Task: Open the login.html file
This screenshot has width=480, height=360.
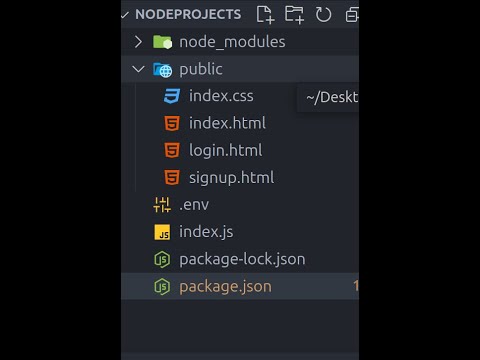Action: [x=226, y=151]
